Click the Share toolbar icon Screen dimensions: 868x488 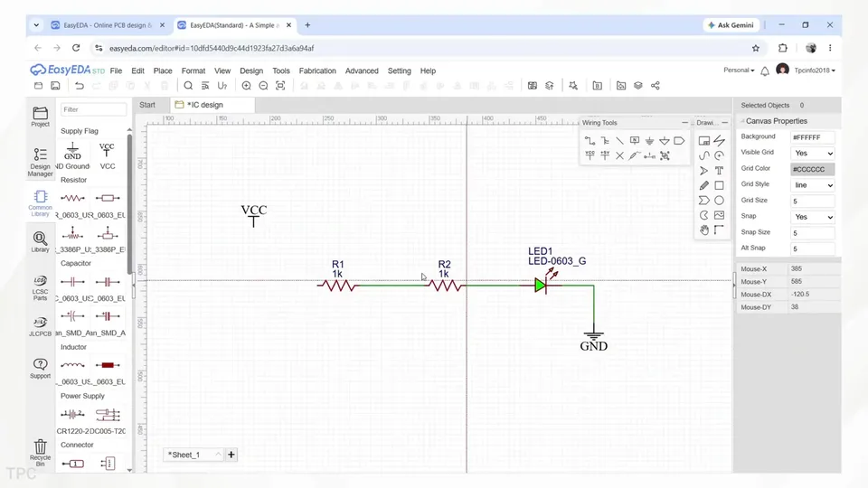655,86
